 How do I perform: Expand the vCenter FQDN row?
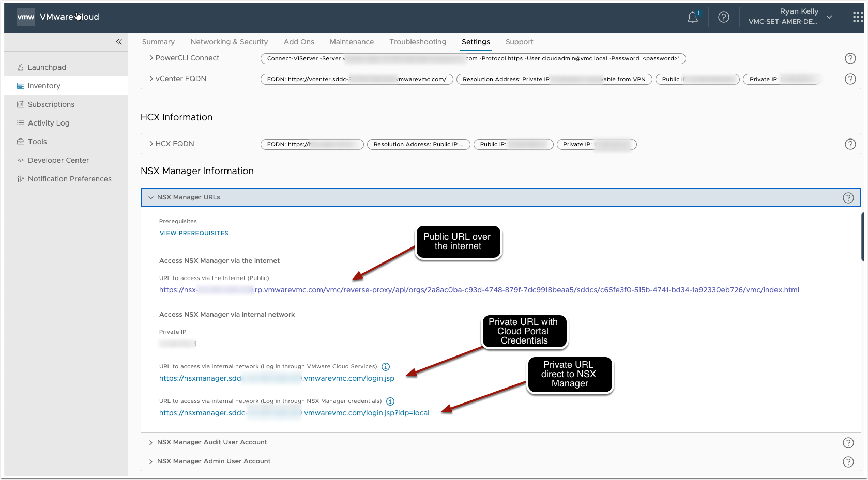pyautogui.click(x=151, y=79)
